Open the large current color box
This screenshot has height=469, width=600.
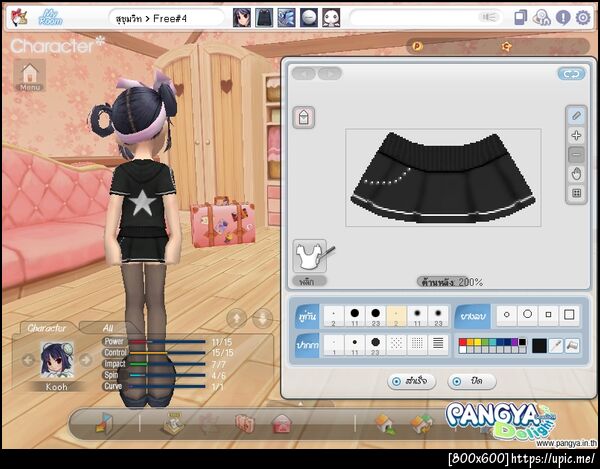[x=539, y=346]
